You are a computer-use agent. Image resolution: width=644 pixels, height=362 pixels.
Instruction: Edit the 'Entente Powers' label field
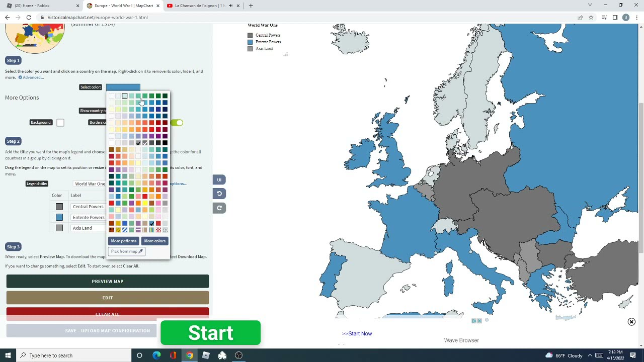[88, 217]
